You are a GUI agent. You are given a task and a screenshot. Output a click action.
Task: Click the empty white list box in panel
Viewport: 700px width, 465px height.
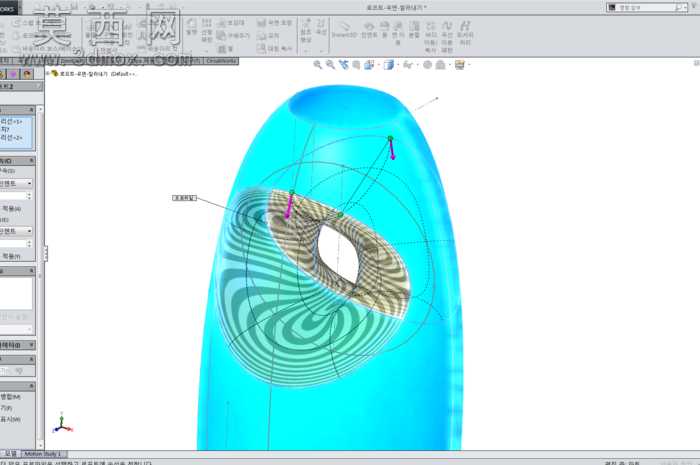[x=16, y=293]
